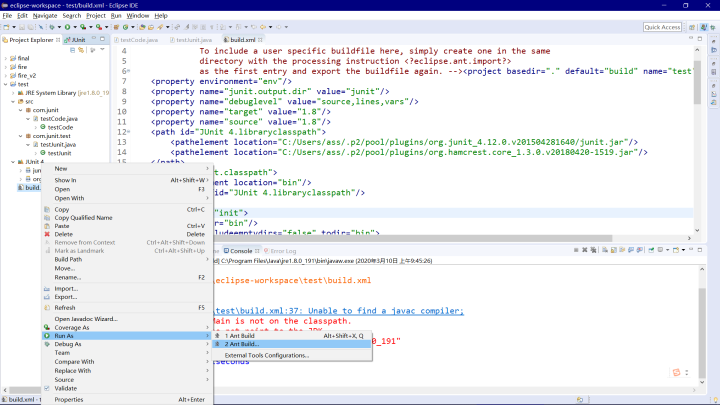Click the Debug bug icon in toolbar

click(51, 27)
